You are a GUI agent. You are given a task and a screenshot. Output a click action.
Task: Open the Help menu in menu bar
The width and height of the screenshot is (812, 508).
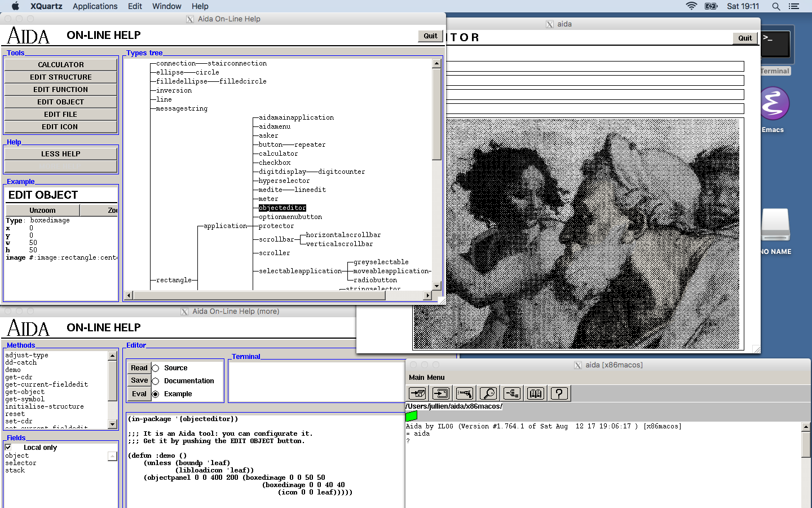(200, 6)
